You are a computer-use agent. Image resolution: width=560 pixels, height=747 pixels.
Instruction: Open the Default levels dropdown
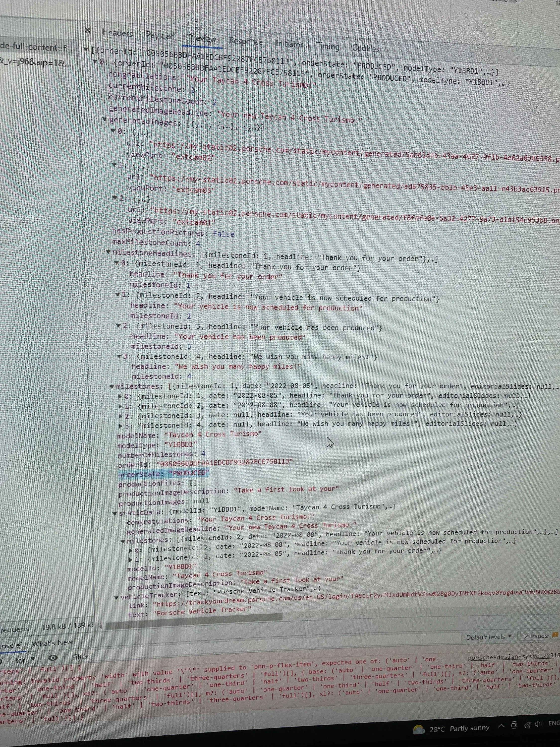[489, 637]
